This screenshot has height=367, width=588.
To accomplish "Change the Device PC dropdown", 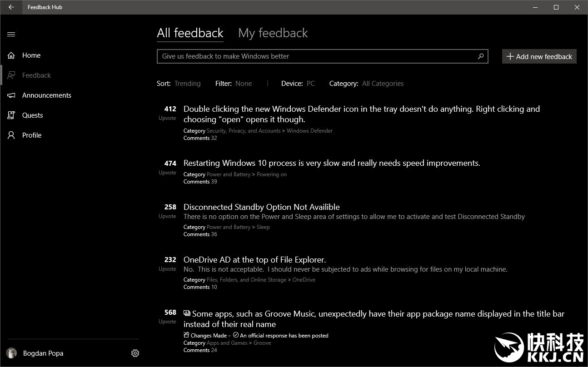I will click(311, 84).
